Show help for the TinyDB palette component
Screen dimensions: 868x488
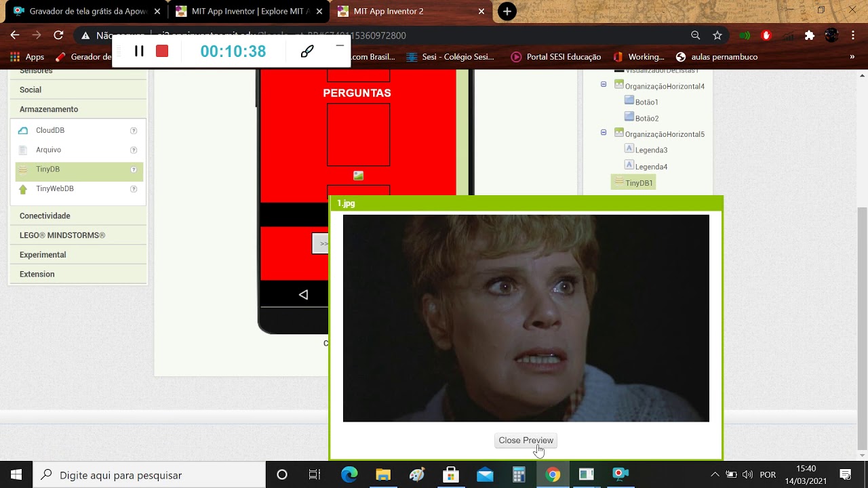(x=134, y=169)
